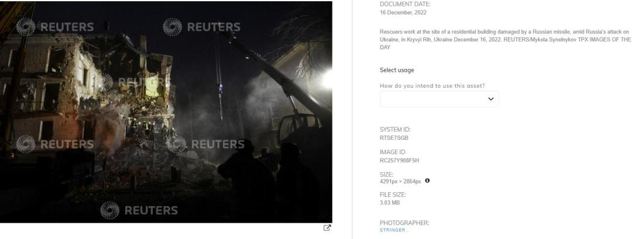The image size is (644, 239).
Task: Click the bright spotlight in the photo
Action: pos(327,79)
